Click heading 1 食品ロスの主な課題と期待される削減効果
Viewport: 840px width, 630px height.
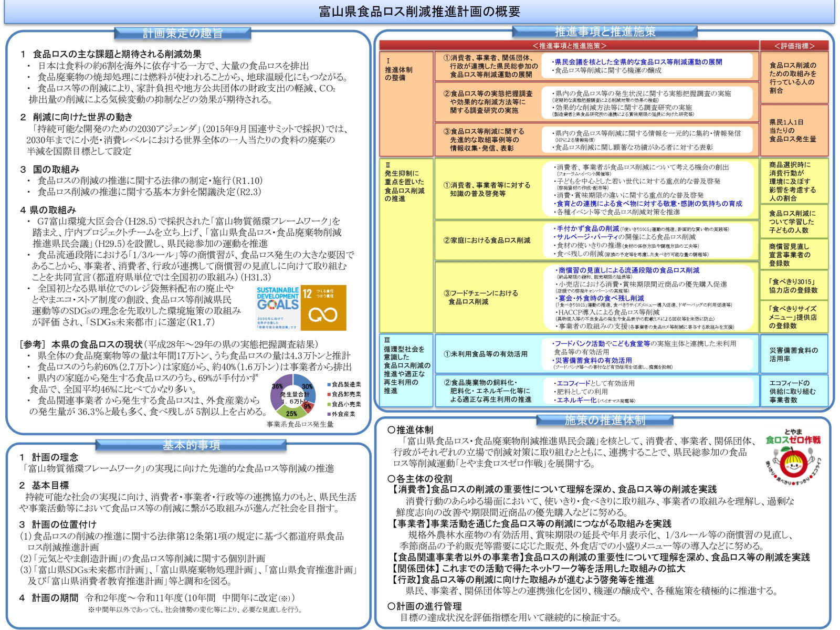point(111,54)
